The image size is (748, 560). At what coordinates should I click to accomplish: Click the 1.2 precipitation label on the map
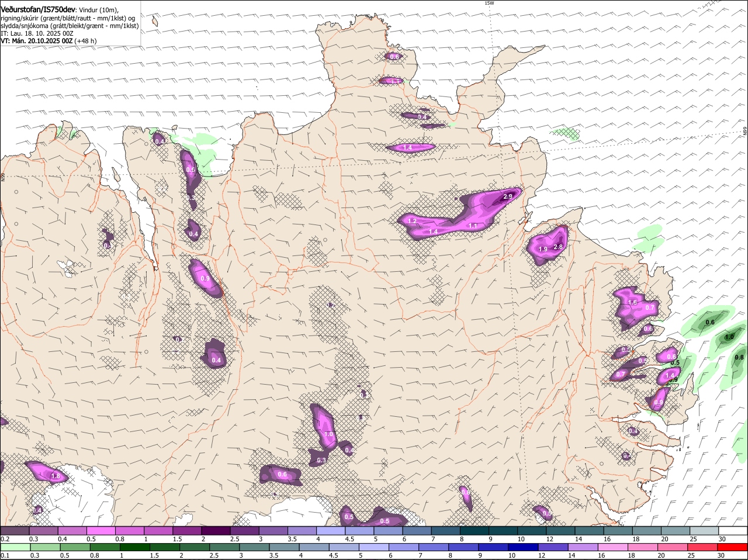tap(412, 222)
